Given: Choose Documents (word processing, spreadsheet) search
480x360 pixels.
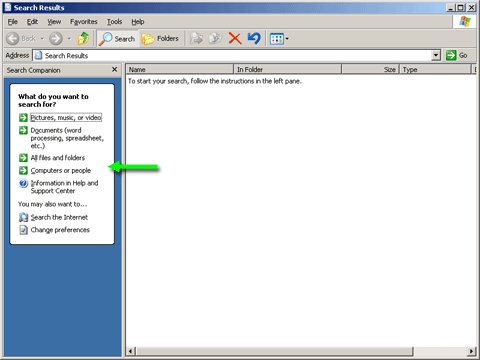Looking at the screenshot, I should click(67, 138).
